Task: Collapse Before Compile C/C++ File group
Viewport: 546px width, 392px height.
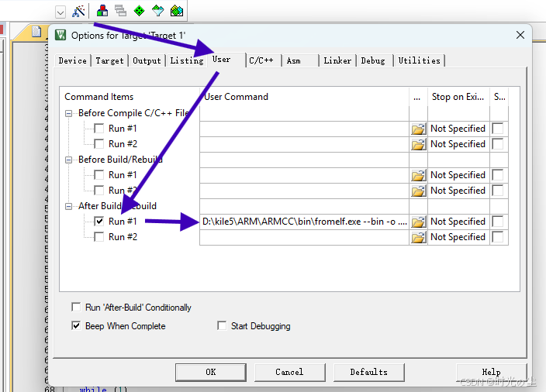Action: [68, 113]
